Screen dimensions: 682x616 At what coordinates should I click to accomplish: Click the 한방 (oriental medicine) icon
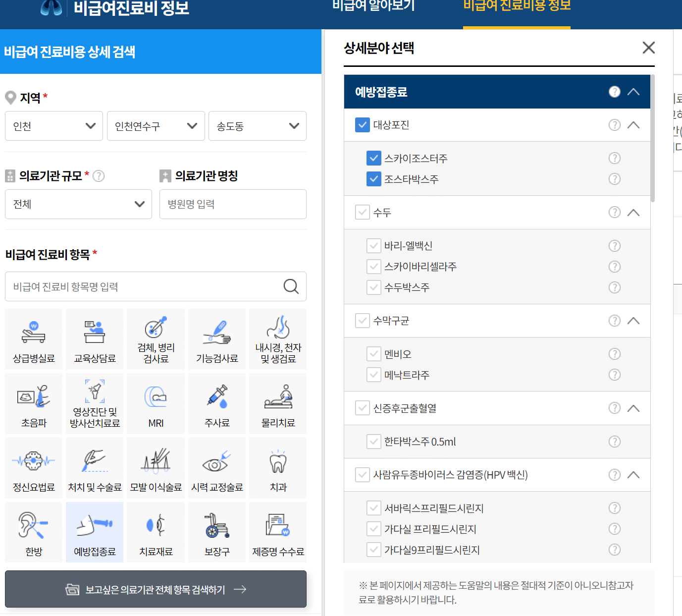pyautogui.click(x=33, y=532)
